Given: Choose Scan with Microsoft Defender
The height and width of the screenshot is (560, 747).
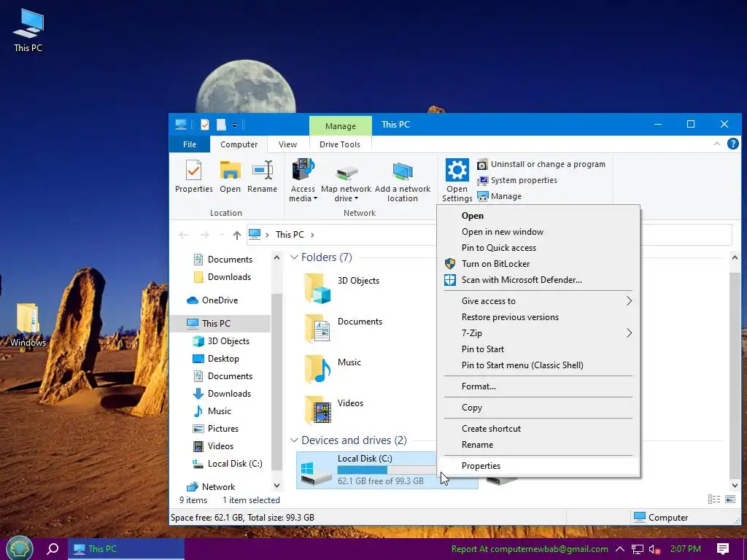Looking at the screenshot, I should [539, 280].
